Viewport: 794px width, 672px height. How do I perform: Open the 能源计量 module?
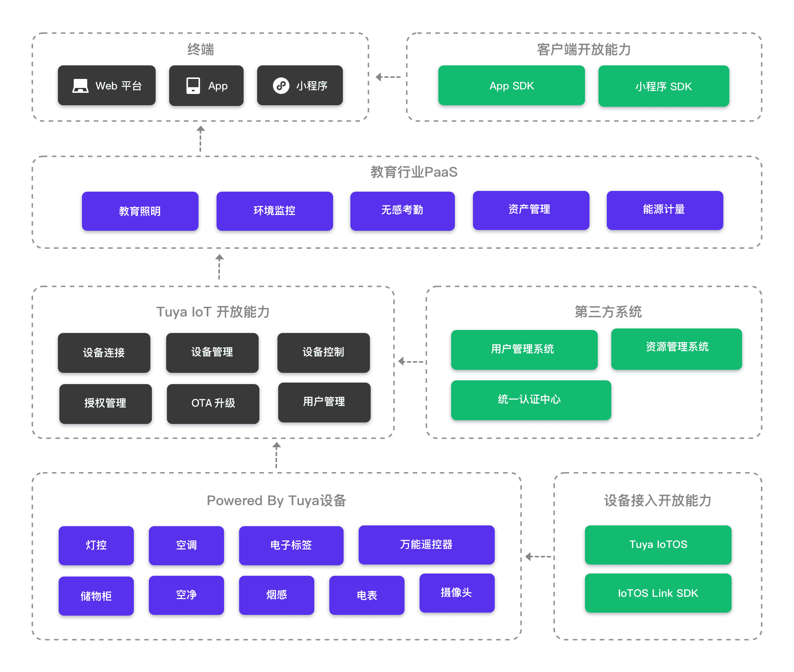665,210
